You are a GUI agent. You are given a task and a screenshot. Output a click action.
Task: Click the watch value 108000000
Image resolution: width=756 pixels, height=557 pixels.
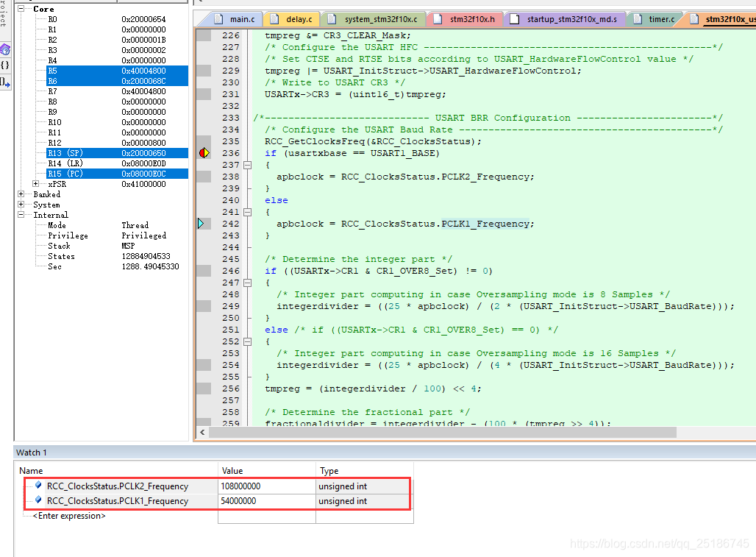click(x=240, y=486)
